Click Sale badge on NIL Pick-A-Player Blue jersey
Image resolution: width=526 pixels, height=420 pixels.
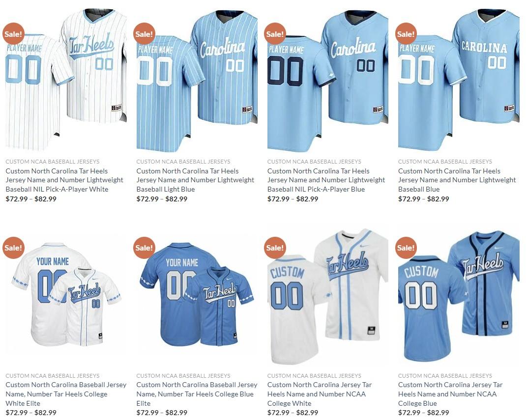tap(275, 33)
